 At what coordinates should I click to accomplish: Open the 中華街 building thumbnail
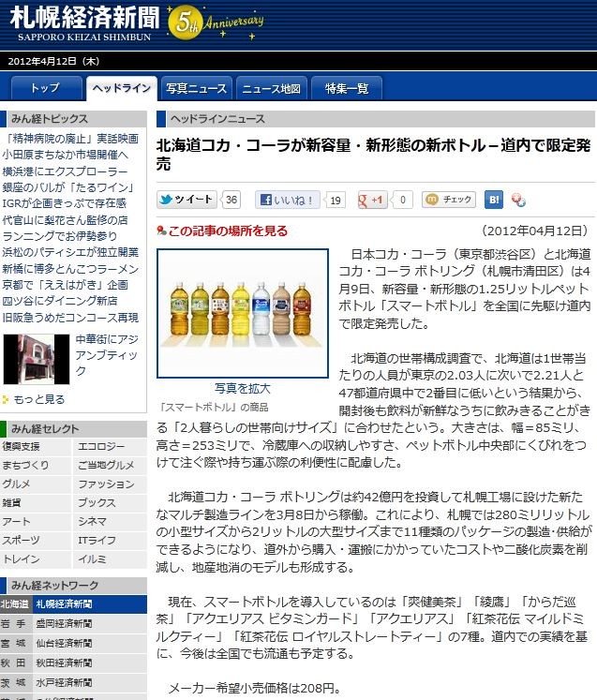[x=37, y=359]
